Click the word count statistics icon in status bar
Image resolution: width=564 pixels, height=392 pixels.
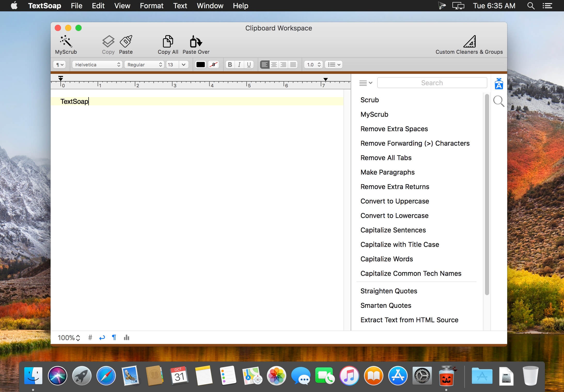(x=126, y=338)
